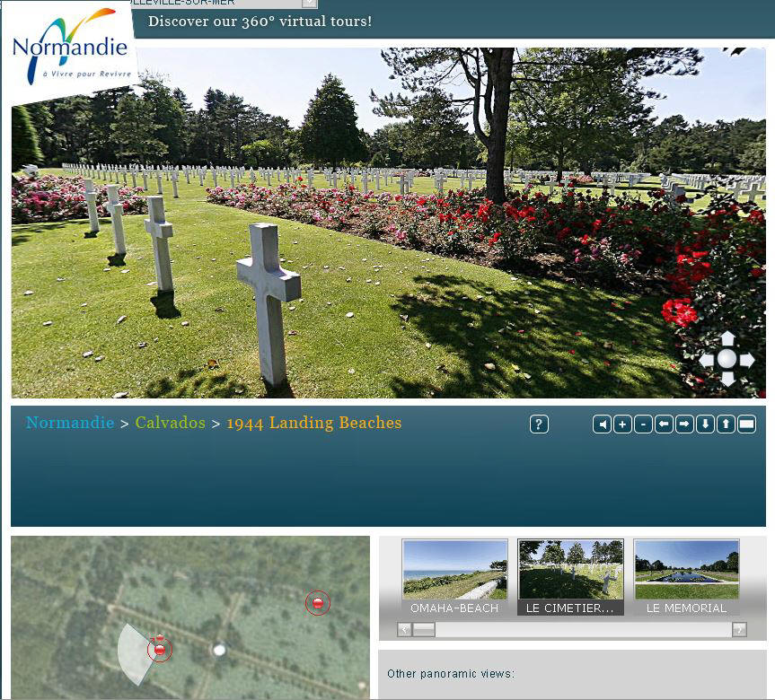This screenshot has height=700, width=775.
Task: Open the question mark help button
Action: pos(539,424)
